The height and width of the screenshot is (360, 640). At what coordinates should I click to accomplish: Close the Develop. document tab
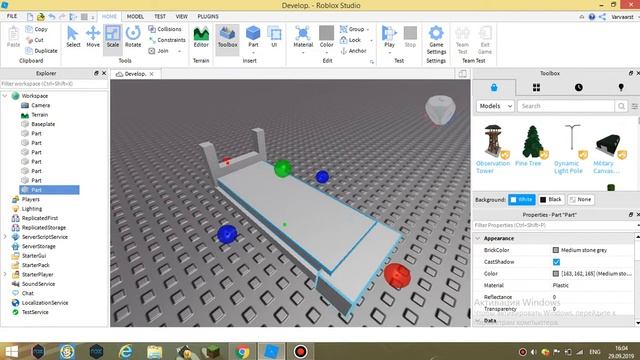[151, 74]
